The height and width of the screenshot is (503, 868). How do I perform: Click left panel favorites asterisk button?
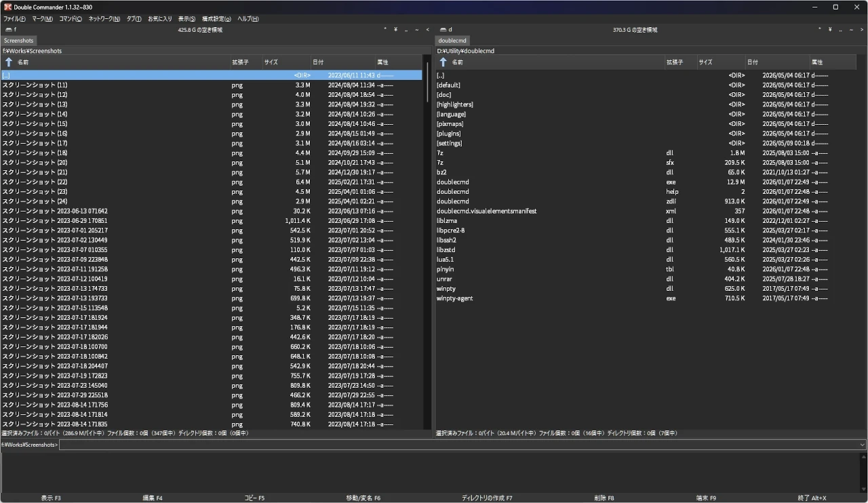tap(385, 30)
